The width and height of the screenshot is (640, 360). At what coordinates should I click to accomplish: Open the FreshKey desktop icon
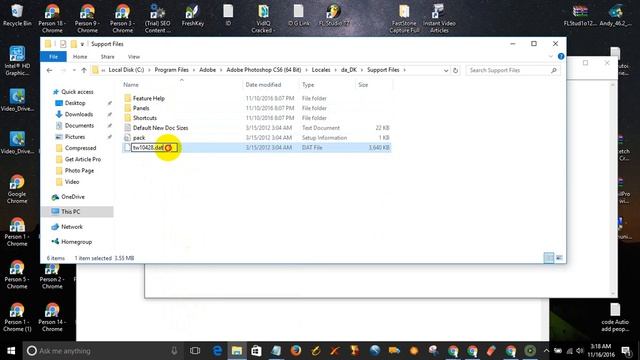(193, 15)
